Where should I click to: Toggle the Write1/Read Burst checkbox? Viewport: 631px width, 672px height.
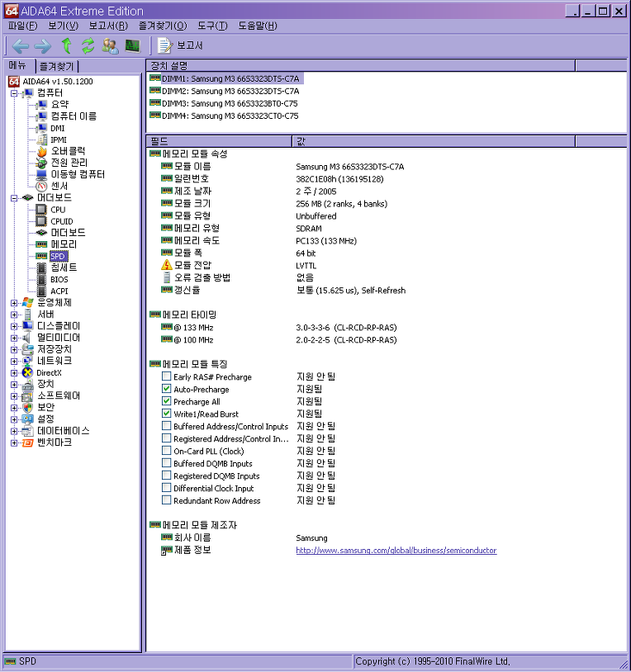pyautogui.click(x=166, y=414)
